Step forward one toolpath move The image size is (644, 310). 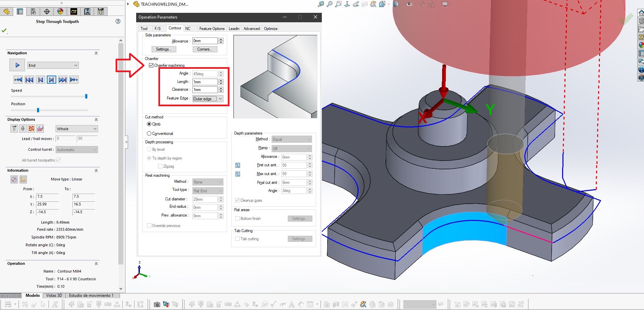click(x=52, y=80)
